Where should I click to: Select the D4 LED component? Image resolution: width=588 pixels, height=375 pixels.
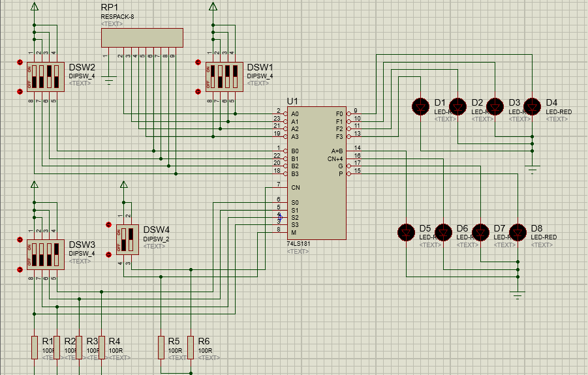pyautogui.click(x=533, y=105)
